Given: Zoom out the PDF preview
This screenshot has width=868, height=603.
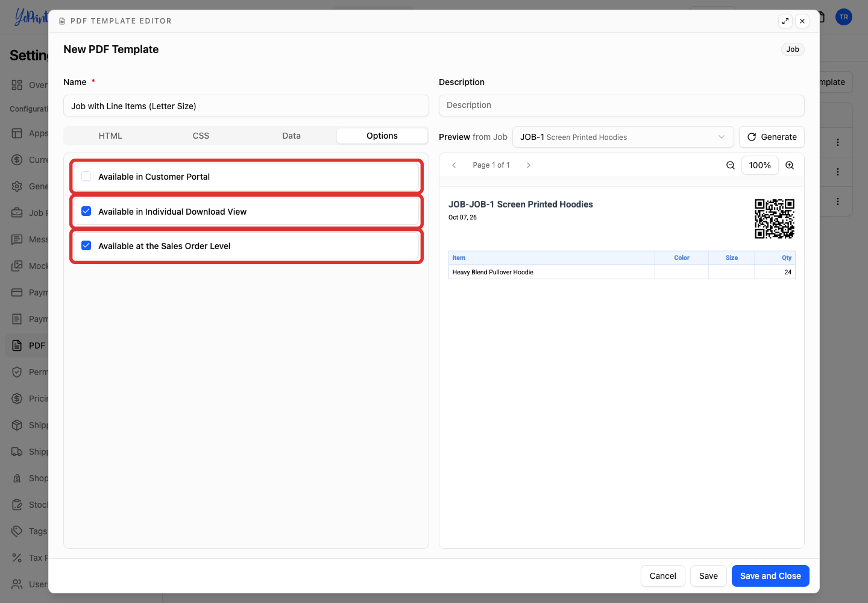Looking at the screenshot, I should (x=731, y=165).
